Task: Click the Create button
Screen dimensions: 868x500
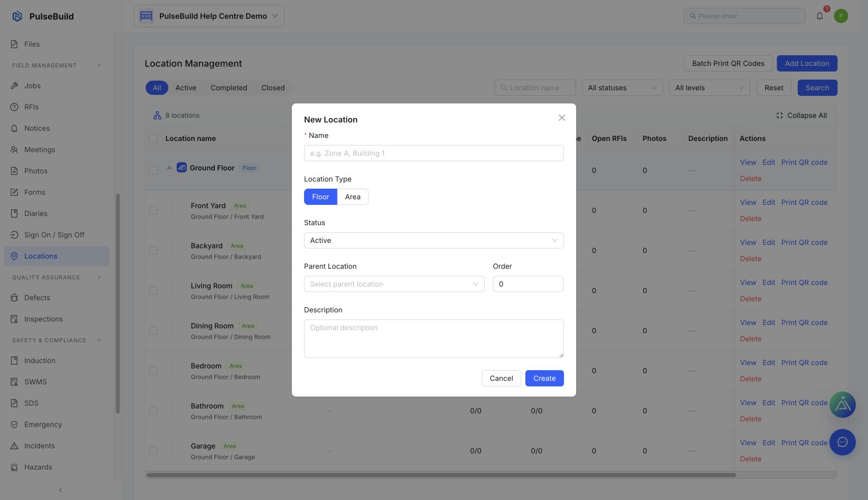Action: pos(544,378)
